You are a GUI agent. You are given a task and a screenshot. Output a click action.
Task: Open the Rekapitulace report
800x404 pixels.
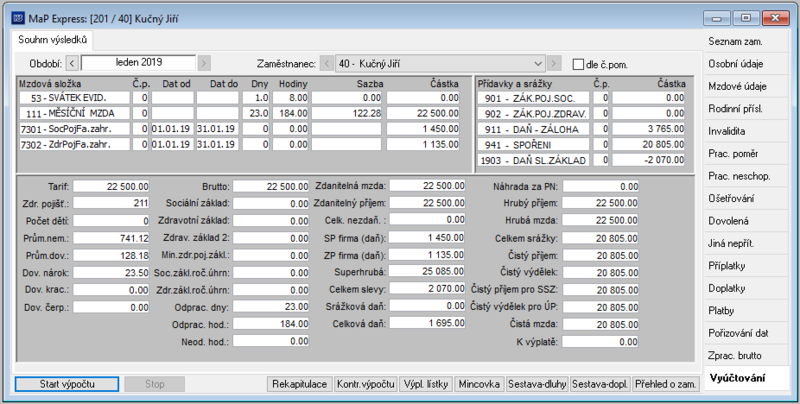point(299,384)
